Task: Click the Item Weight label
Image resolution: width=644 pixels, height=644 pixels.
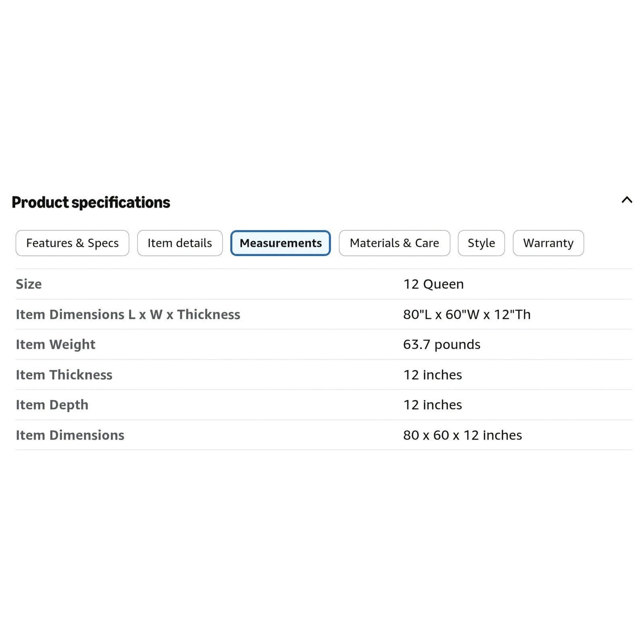Action: pos(56,345)
